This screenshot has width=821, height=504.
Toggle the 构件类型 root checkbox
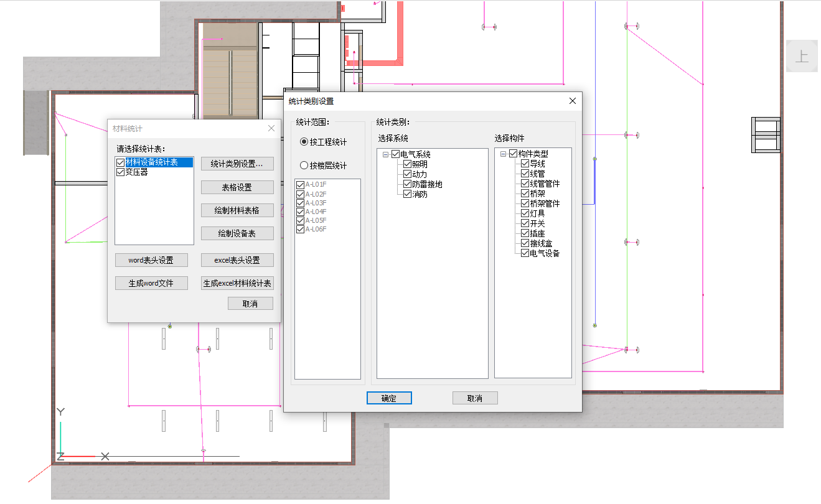(x=514, y=154)
